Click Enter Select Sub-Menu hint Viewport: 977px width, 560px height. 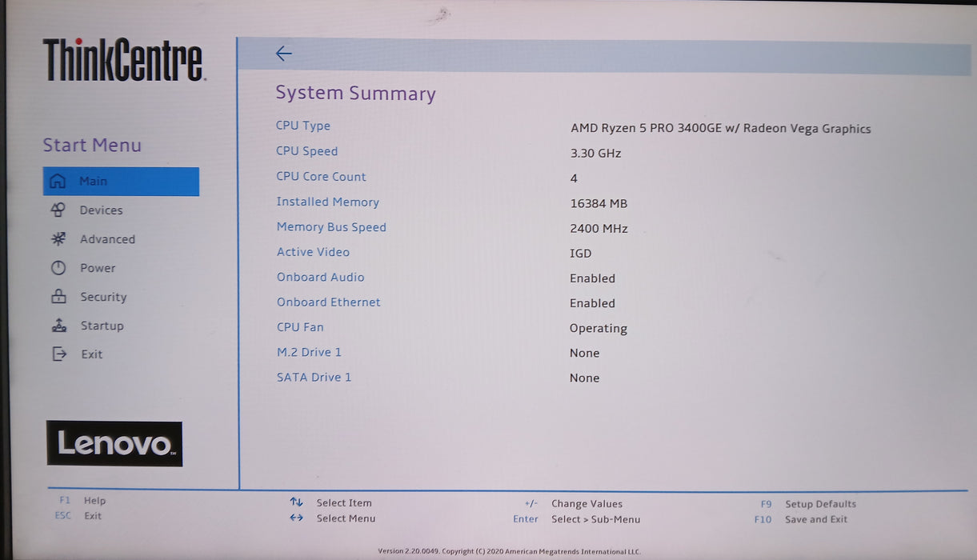tap(577, 519)
